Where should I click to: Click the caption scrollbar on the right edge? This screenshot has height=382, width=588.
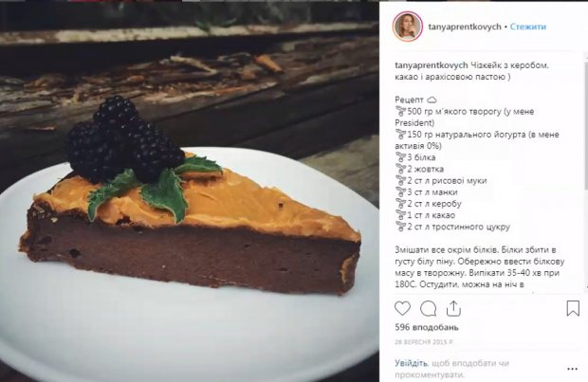click(x=586, y=173)
